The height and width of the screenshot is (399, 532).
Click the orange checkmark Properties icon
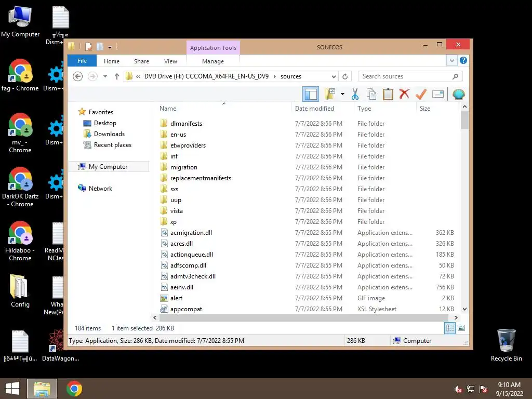[x=421, y=94]
